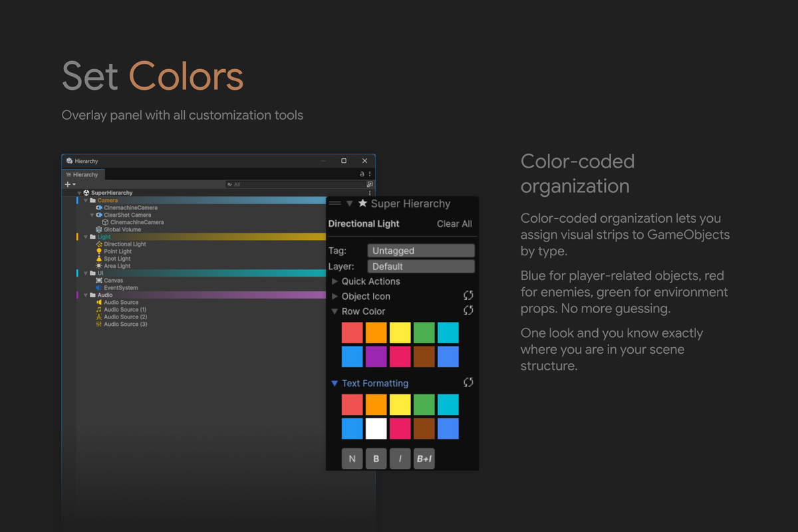Reset Row Color with its refresh icon
The width and height of the screenshot is (798, 532).
[x=468, y=311]
